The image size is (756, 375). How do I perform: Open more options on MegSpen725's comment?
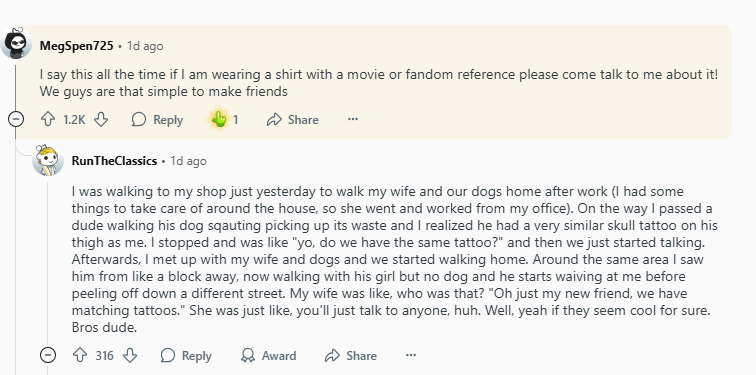point(353,119)
